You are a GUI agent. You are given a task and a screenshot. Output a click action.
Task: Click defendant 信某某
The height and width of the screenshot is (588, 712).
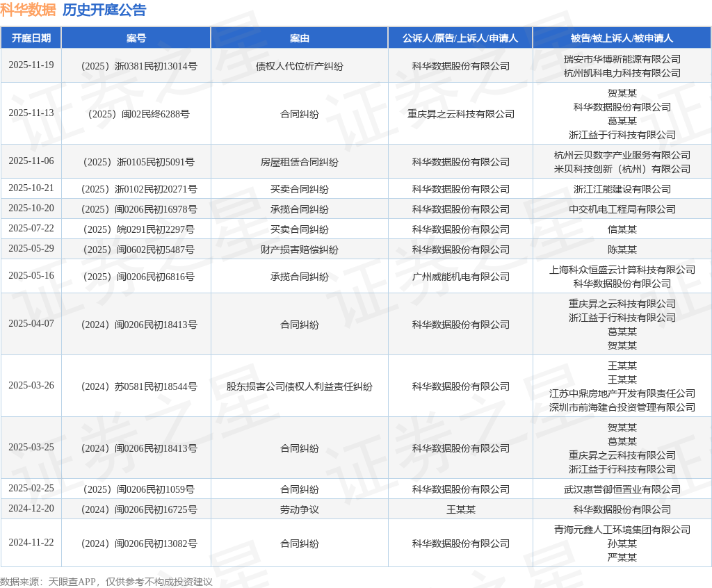pos(622,230)
